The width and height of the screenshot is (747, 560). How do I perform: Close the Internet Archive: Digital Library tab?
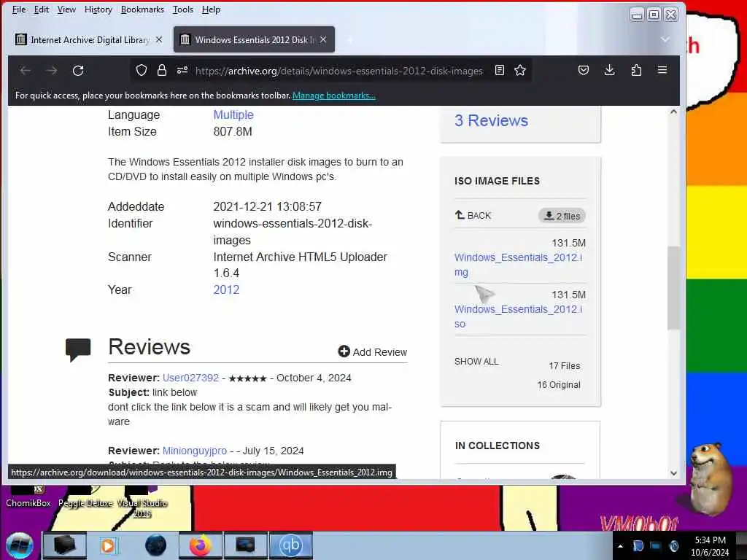(x=159, y=39)
